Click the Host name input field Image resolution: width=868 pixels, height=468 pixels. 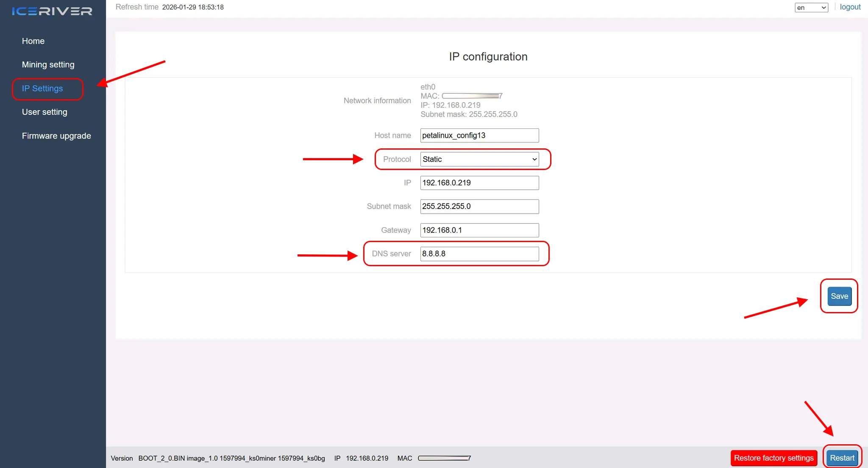pyautogui.click(x=479, y=135)
